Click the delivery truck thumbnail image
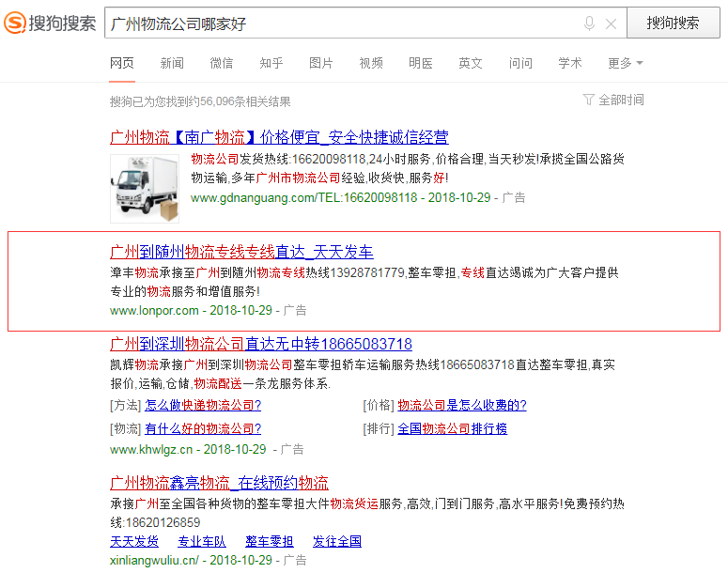 coord(145,189)
